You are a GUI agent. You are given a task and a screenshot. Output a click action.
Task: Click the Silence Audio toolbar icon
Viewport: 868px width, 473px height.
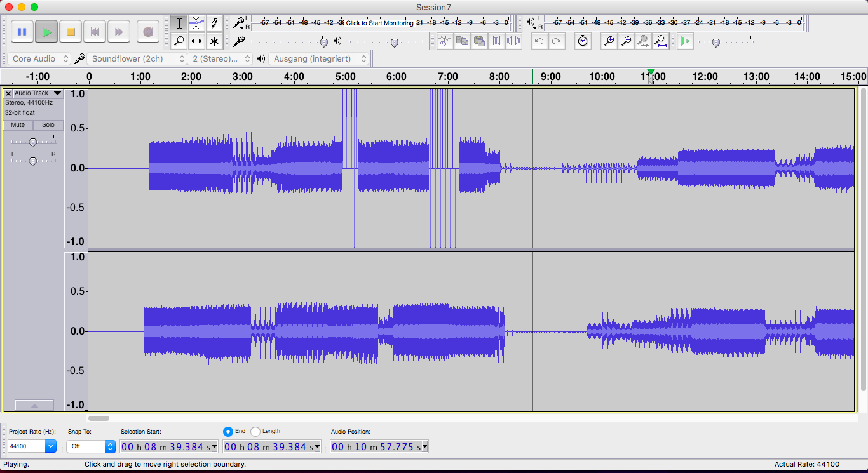click(x=513, y=41)
